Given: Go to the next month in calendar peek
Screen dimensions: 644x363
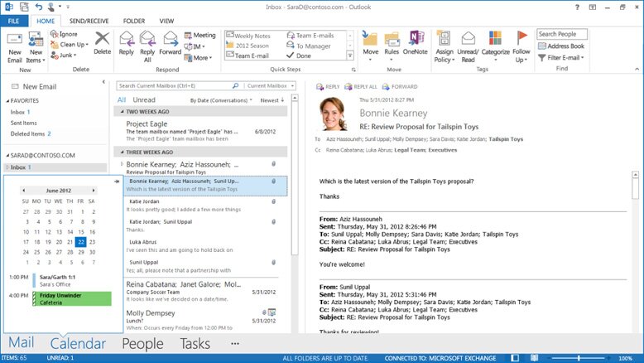Looking at the screenshot, I should (94, 191).
